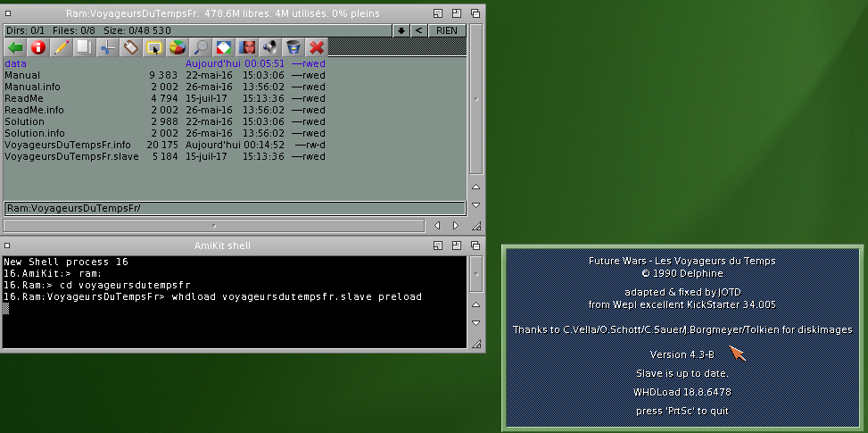
Task: Click 'WHDLoad 18.8.6478' text in splash
Action: point(682,392)
